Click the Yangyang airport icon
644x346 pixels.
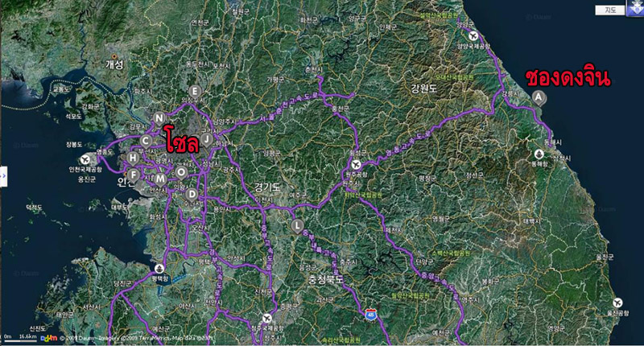pyautogui.click(x=473, y=35)
